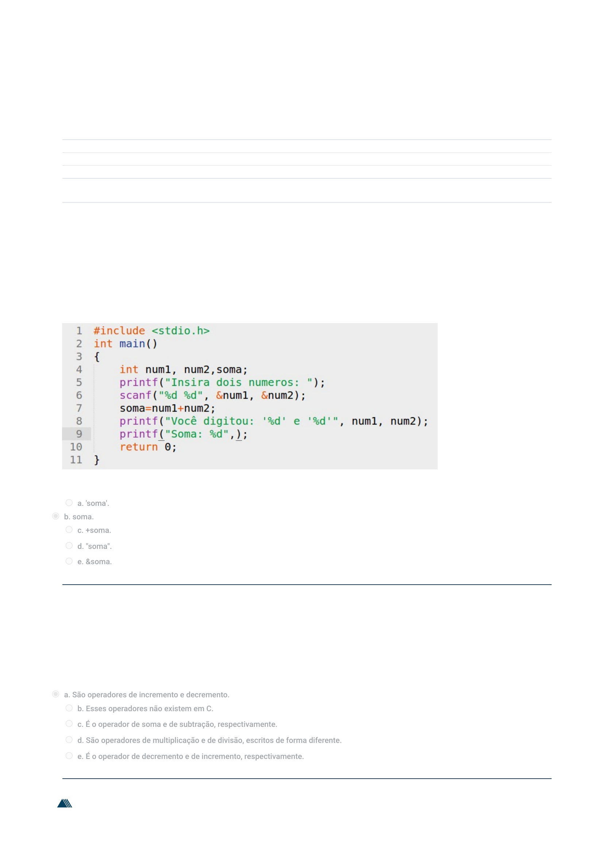Viewport: 614px width, 868px height.
Task: Click the scanf call on line 6
Action: pos(135,395)
